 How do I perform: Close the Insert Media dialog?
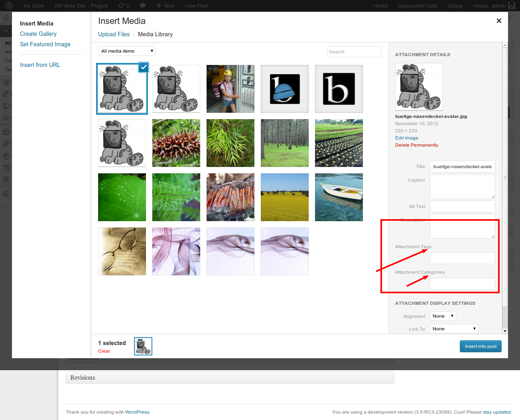(x=499, y=21)
